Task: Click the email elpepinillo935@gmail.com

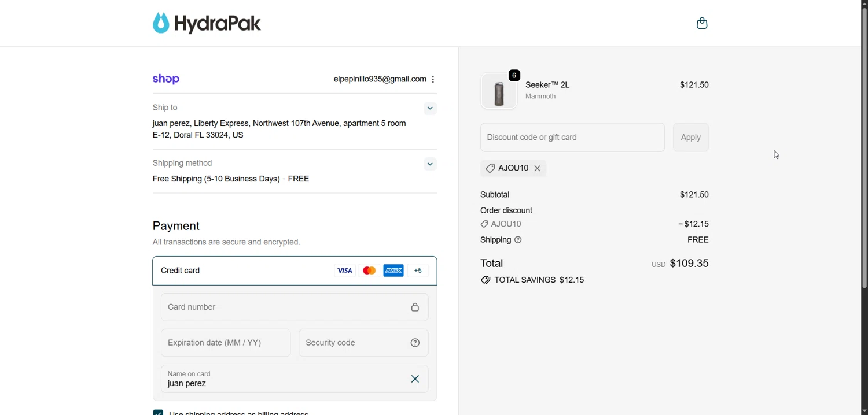Action: (380, 79)
